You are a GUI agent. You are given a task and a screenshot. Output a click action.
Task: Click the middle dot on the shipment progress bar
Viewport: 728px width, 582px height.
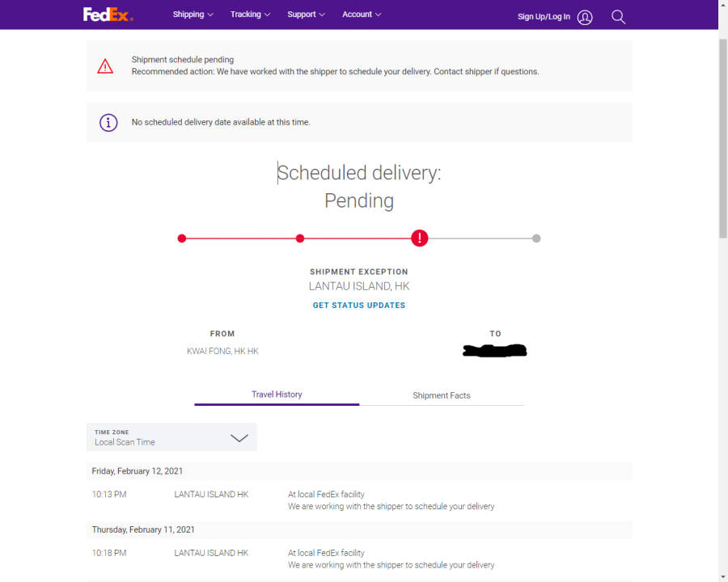pos(300,238)
